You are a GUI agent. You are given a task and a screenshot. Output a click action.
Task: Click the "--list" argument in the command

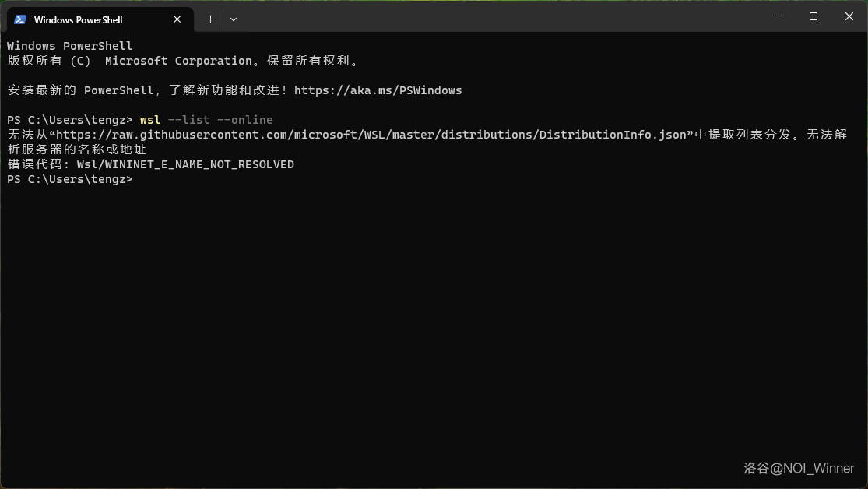coord(188,120)
